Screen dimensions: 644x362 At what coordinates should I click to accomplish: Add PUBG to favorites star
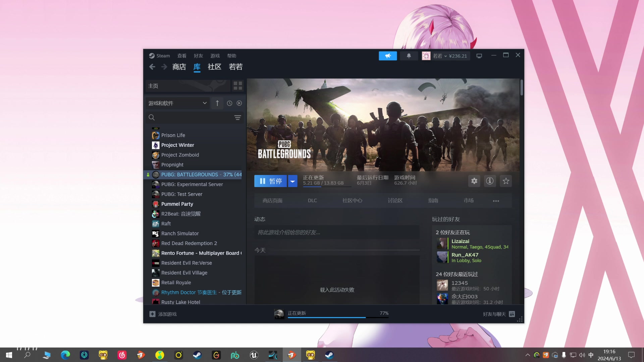pyautogui.click(x=506, y=181)
